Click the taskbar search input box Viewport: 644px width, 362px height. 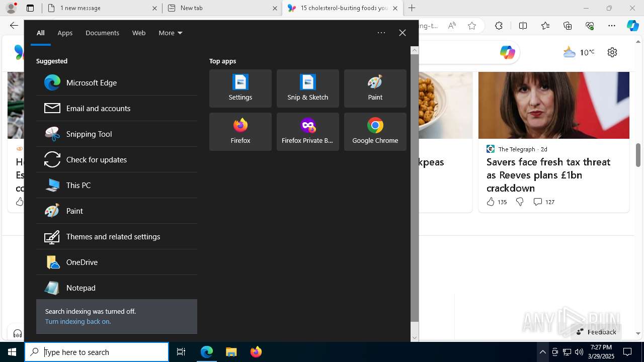click(97, 352)
